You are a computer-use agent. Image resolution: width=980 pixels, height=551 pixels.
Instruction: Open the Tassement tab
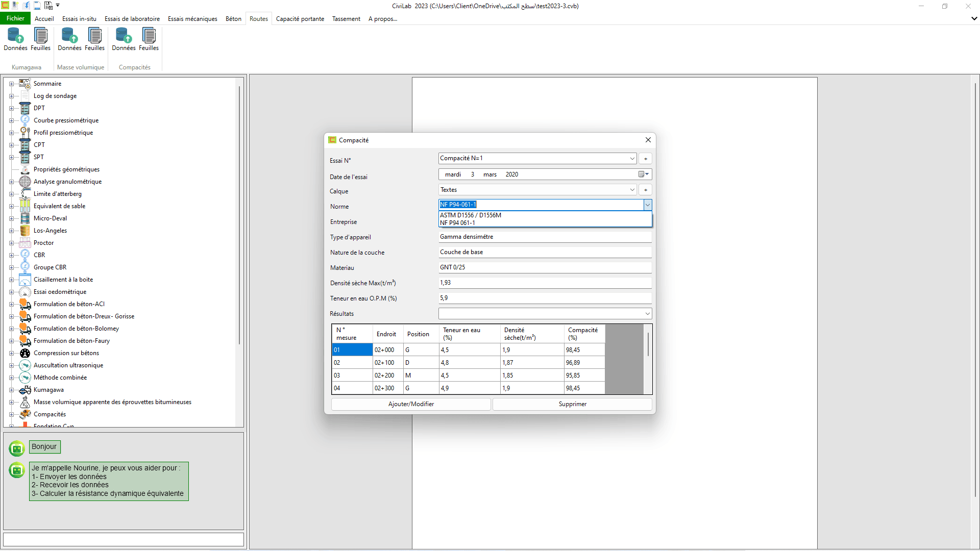[x=346, y=19]
